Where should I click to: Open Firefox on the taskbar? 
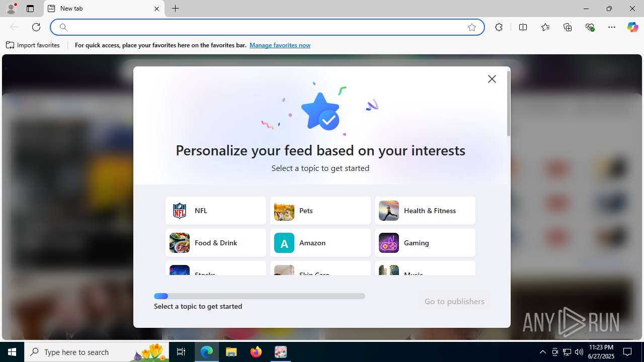[256, 352]
